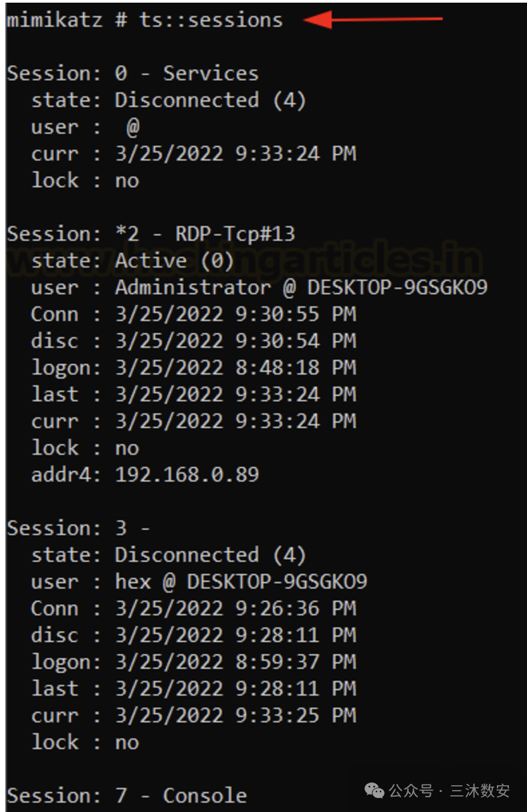The image size is (527, 812).
Task: Select the Session 0 - Services header line
Action: click(x=133, y=73)
